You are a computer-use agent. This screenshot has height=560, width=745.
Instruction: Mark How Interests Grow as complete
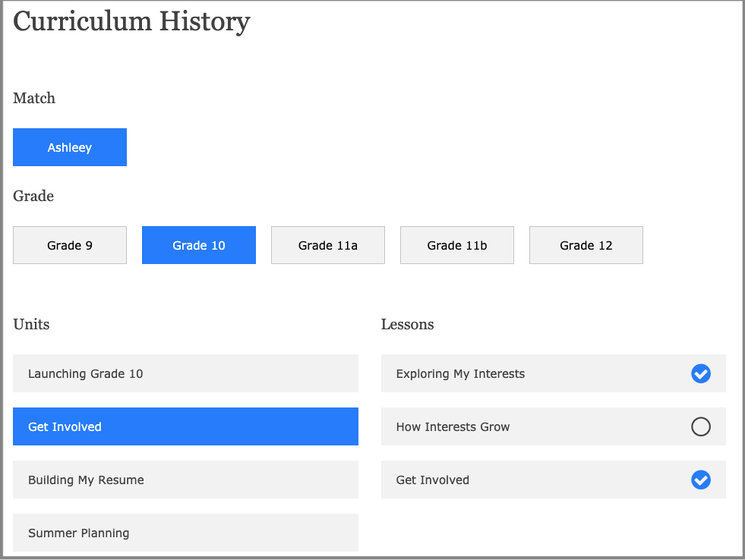pyautogui.click(x=700, y=426)
